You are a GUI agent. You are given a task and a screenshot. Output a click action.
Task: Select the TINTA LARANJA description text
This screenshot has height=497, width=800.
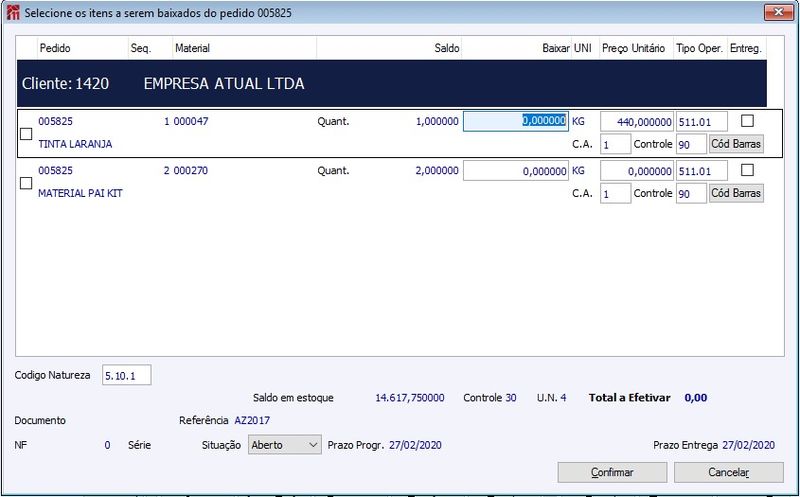(x=75, y=144)
